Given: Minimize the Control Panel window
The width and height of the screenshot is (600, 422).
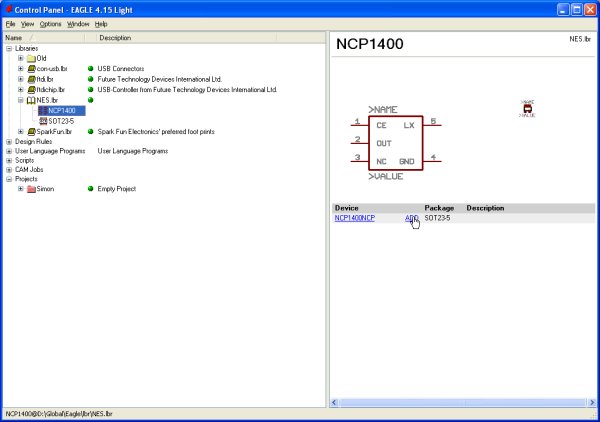Looking at the screenshot, I should [563, 10].
